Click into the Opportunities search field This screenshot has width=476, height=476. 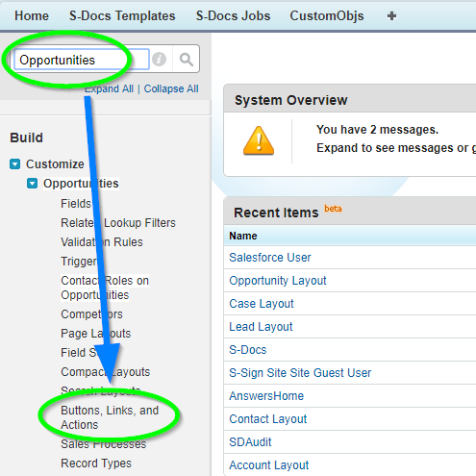pos(81,60)
